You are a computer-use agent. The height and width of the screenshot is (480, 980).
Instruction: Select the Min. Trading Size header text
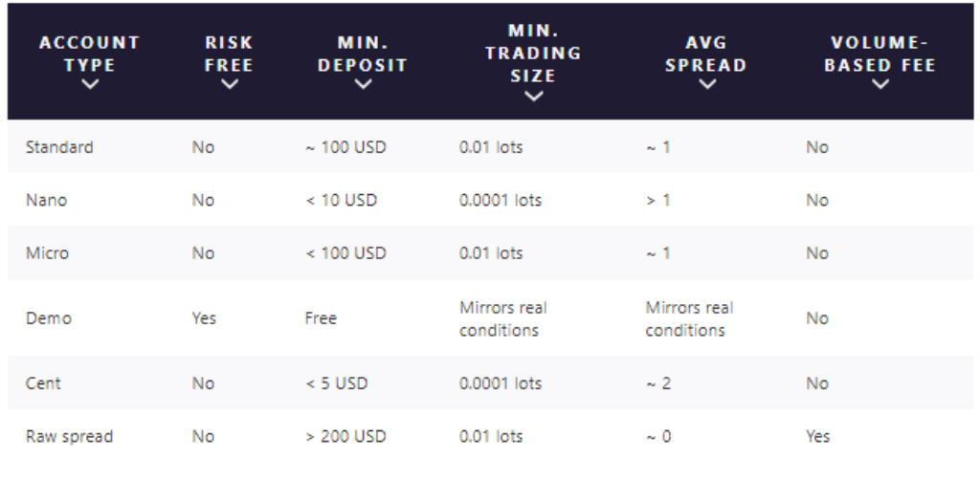533,53
